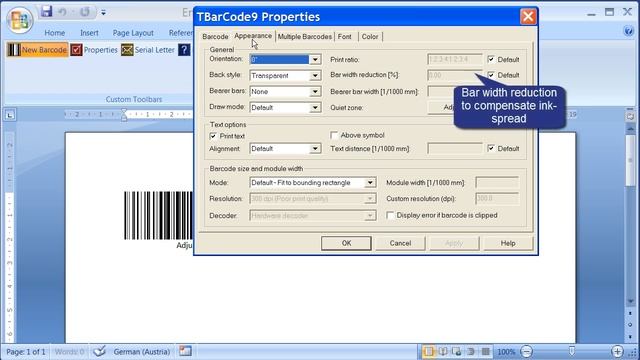Image resolution: width=640 pixels, height=360 pixels.
Task: Click the next page arrow below the scrollbar
Action: [630, 336]
